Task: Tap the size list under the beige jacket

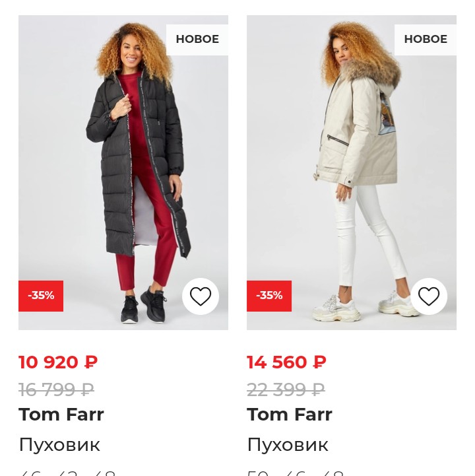Action: click(296, 471)
